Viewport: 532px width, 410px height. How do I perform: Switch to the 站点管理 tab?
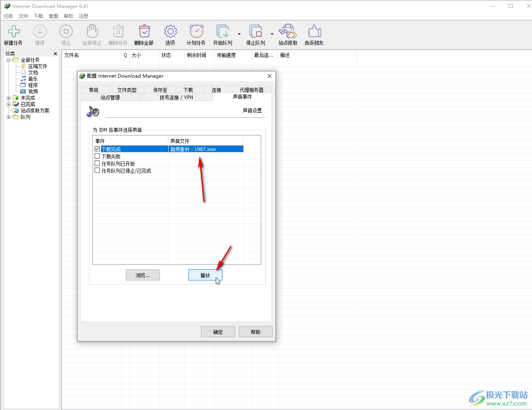click(110, 97)
